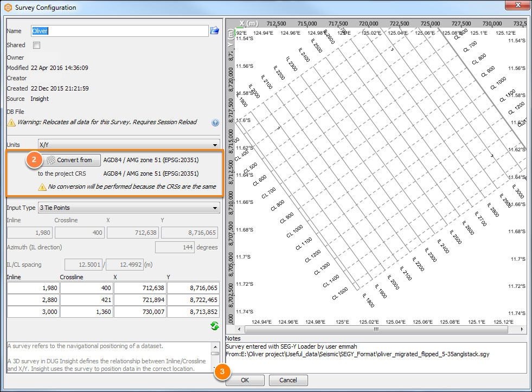Click the Cancel button
Viewport: 532px width, 392px height.
click(x=288, y=380)
